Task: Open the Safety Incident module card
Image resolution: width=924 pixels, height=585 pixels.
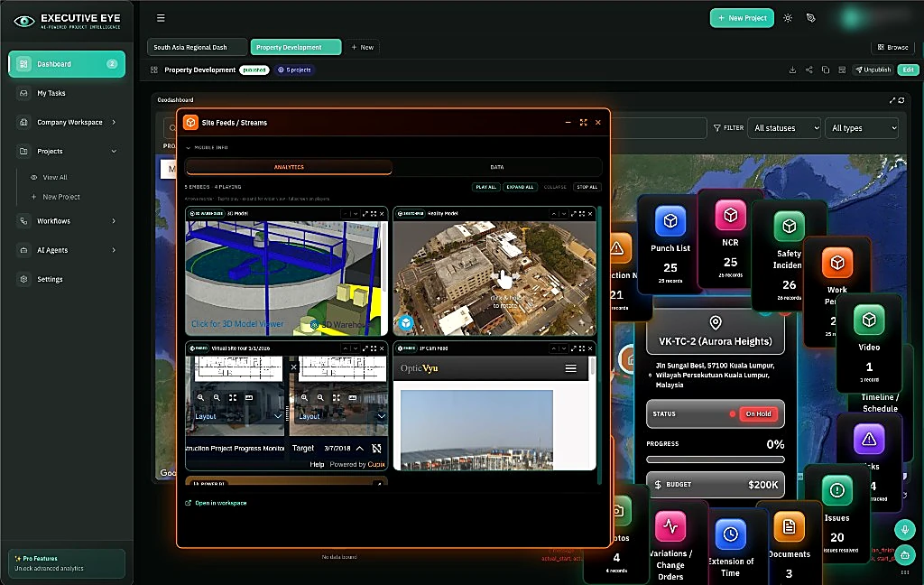Action: point(789,254)
